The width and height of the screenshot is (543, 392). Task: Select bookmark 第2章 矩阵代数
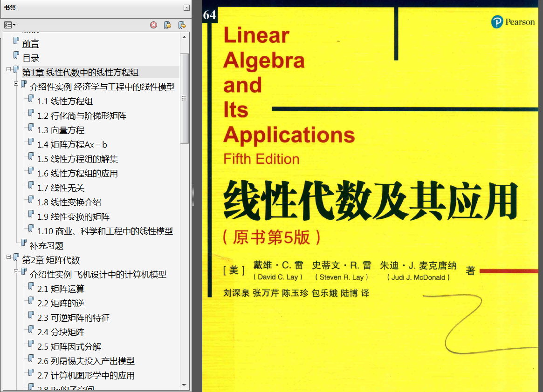coord(51,260)
